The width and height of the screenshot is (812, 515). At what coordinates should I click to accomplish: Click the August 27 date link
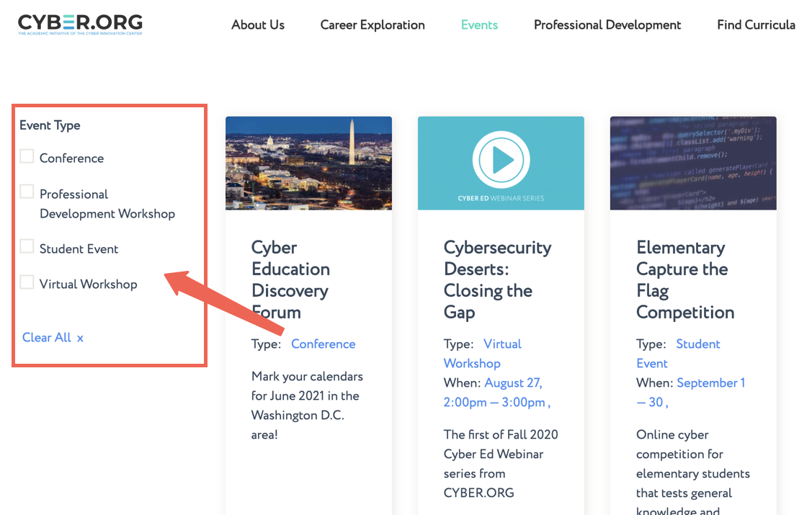point(513,383)
